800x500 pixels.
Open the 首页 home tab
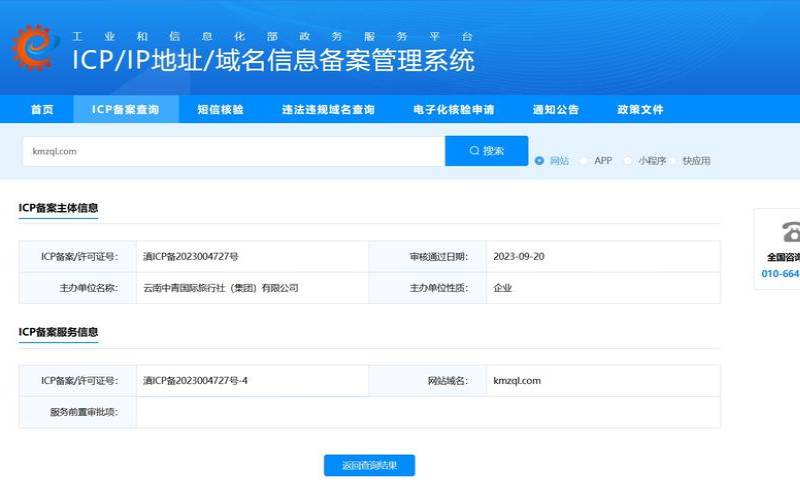coord(42,109)
